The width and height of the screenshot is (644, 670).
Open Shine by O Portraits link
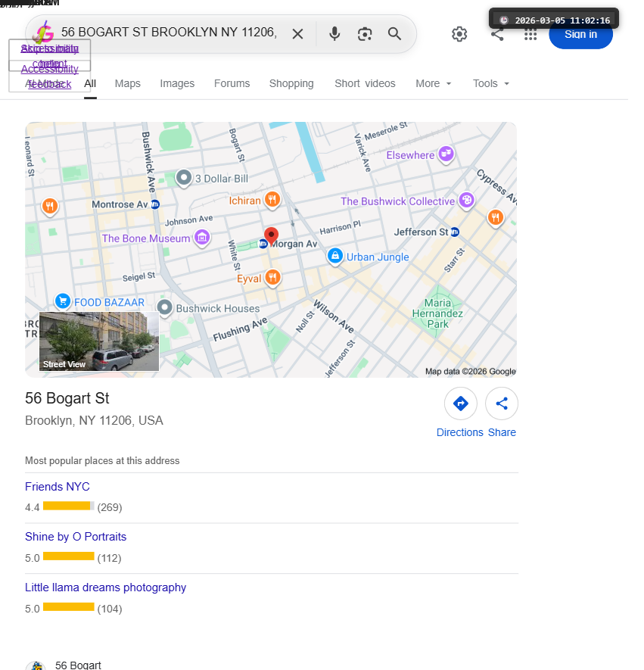tap(76, 537)
